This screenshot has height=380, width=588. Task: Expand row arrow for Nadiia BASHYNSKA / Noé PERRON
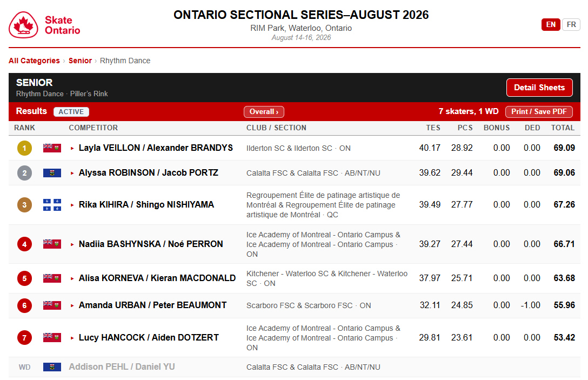click(72, 244)
